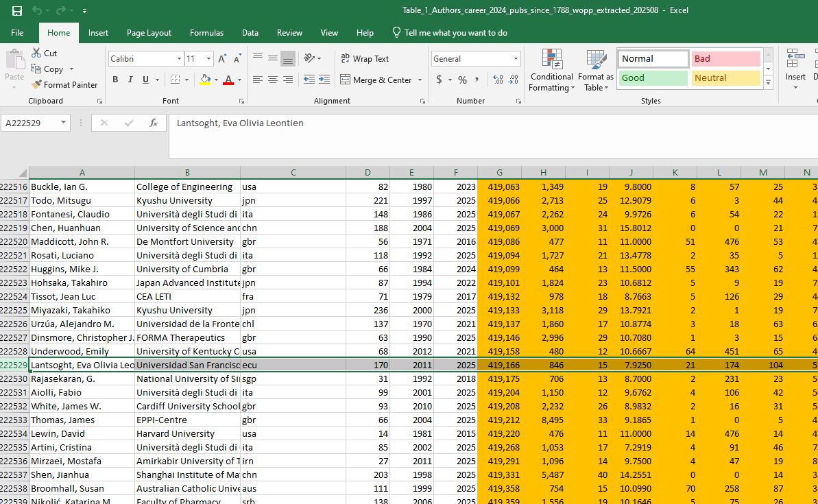Click the Center align text icon
818x504 pixels.
click(272, 80)
